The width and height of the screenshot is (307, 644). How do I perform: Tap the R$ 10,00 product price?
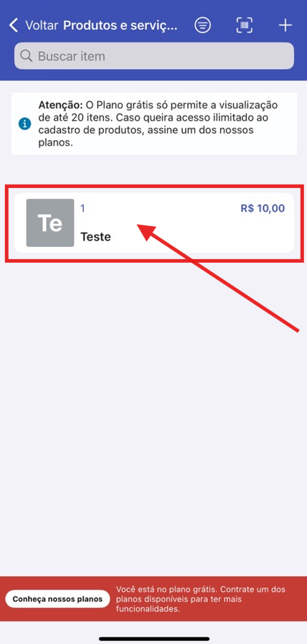pyautogui.click(x=263, y=208)
